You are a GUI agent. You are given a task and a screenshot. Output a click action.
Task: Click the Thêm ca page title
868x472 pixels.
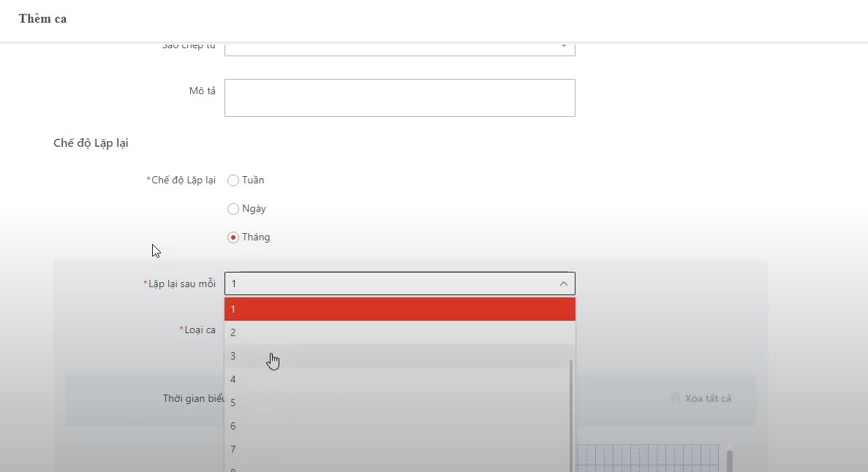point(42,19)
